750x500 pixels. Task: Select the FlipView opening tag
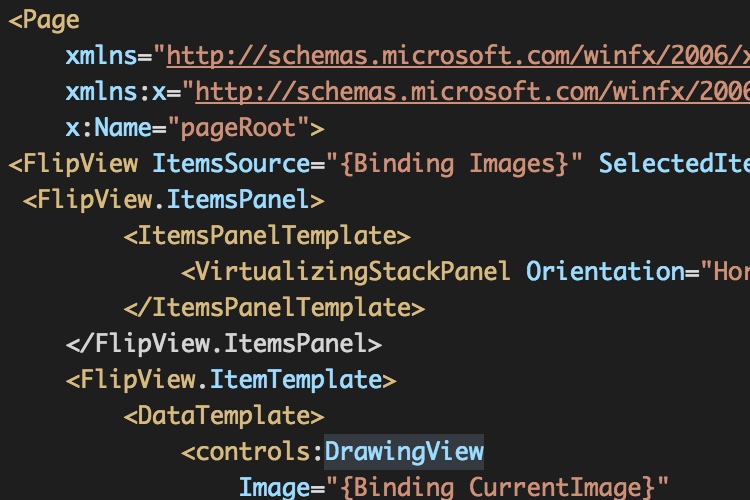[73, 164]
